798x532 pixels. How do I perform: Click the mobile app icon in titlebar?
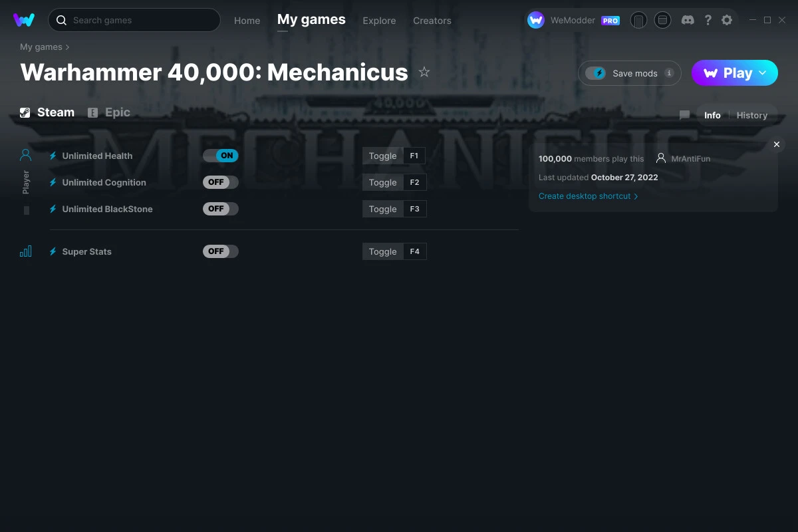[x=638, y=20]
